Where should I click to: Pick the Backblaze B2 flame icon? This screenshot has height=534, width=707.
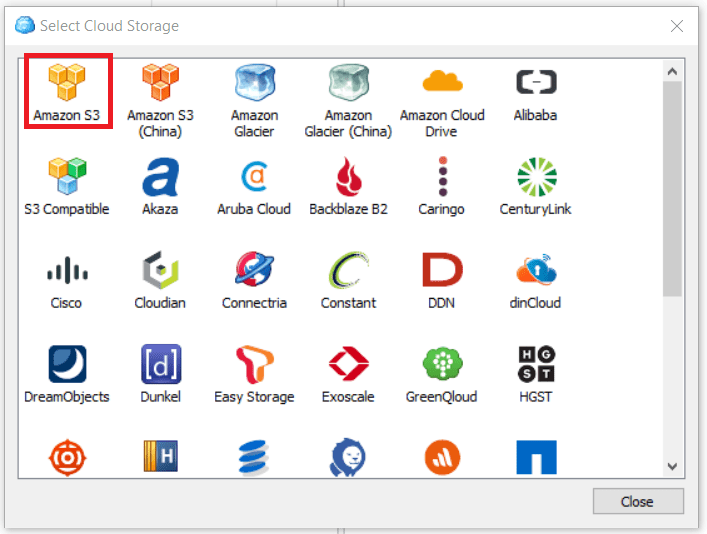[x=349, y=176]
